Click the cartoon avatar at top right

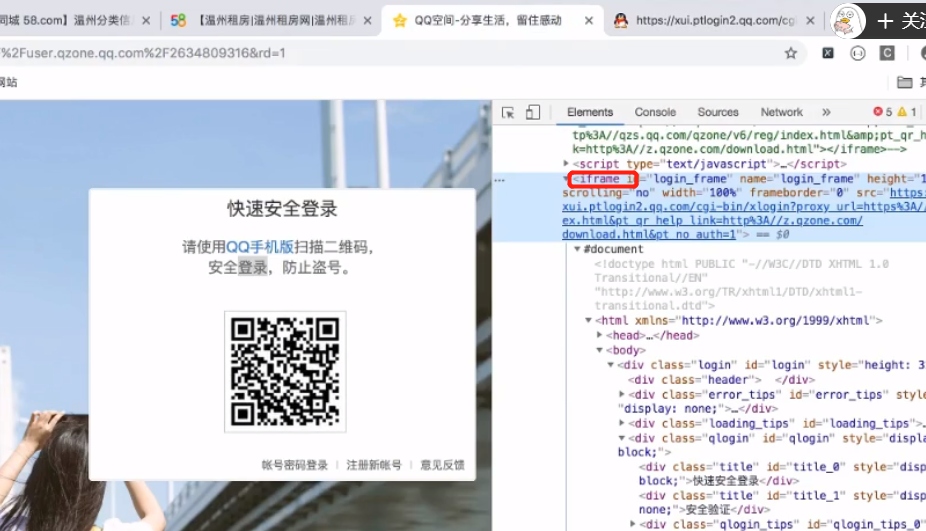point(847,21)
